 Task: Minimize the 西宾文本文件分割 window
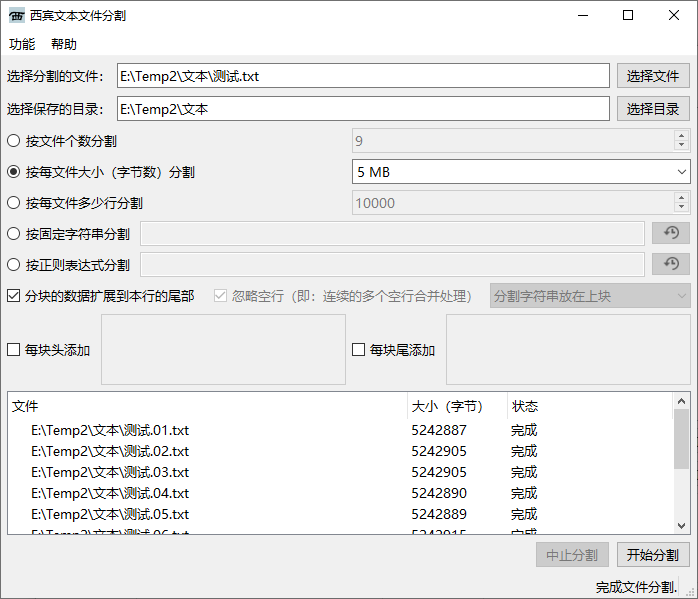point(583,16)
